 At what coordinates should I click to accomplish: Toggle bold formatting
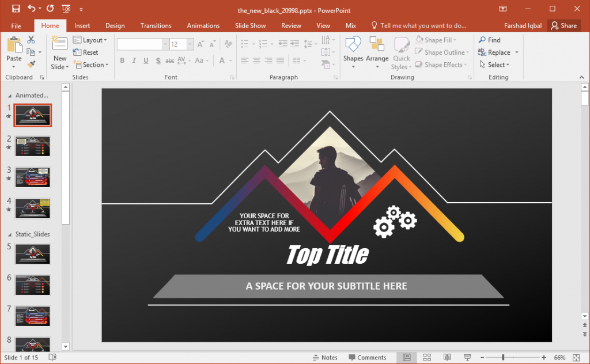[122, 60]
